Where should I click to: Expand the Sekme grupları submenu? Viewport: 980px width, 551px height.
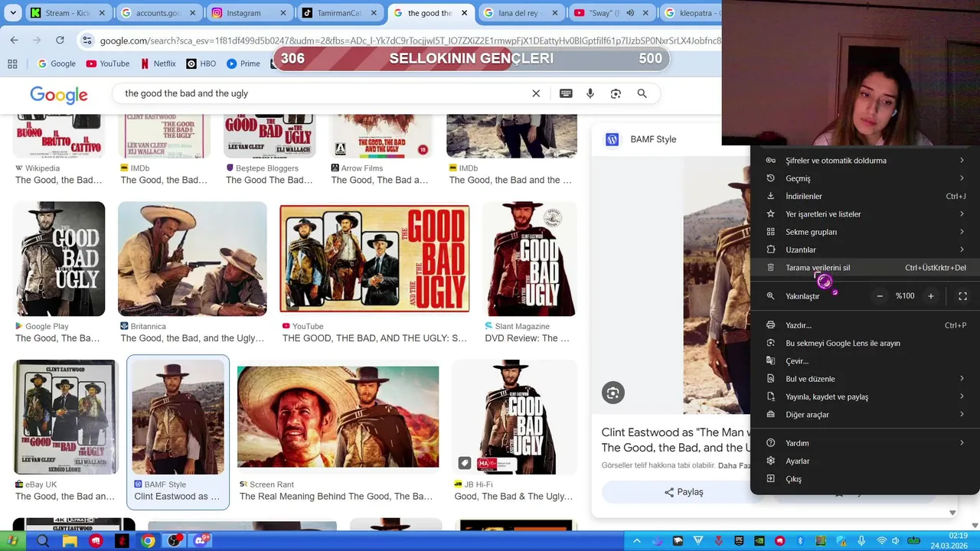(865, 232)
